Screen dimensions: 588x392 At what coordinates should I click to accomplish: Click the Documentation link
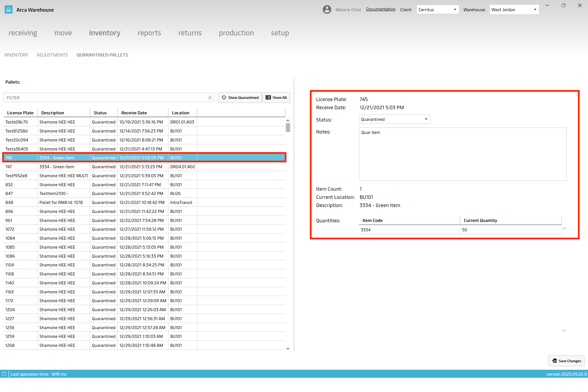(379, 9)
